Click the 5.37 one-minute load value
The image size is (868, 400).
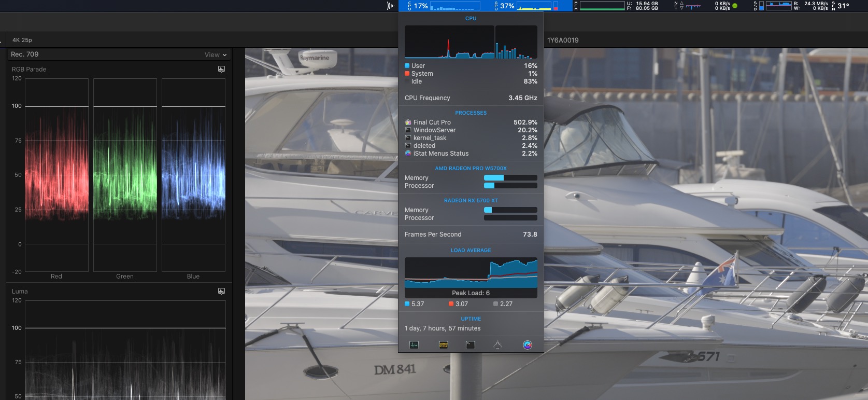pos(418,304)
